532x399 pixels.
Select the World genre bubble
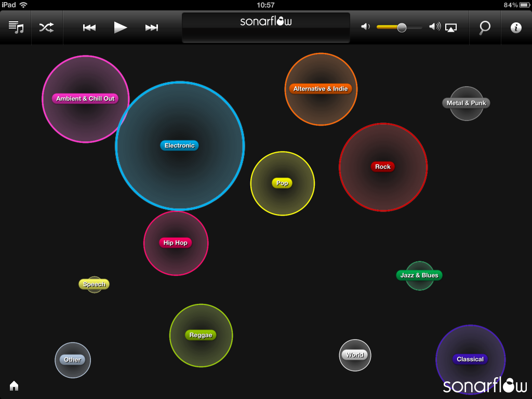pyautogui.click(x=355, y=355)
